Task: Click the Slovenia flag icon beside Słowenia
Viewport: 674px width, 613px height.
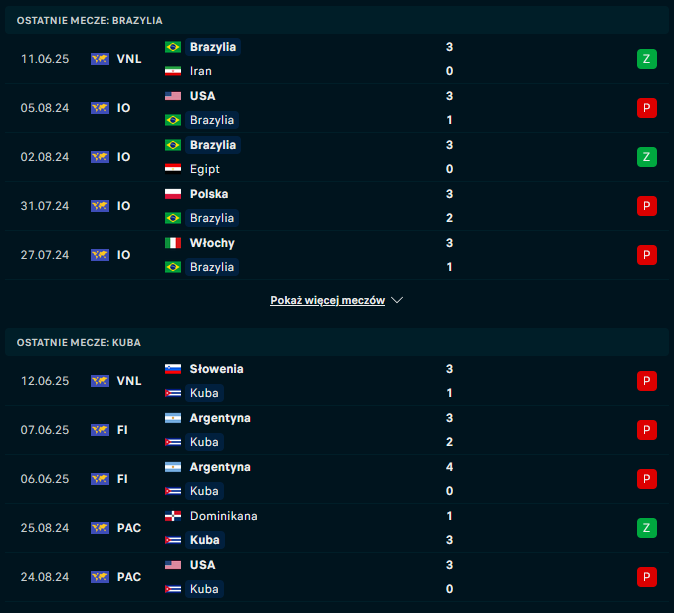Action: tap(173, 369)
